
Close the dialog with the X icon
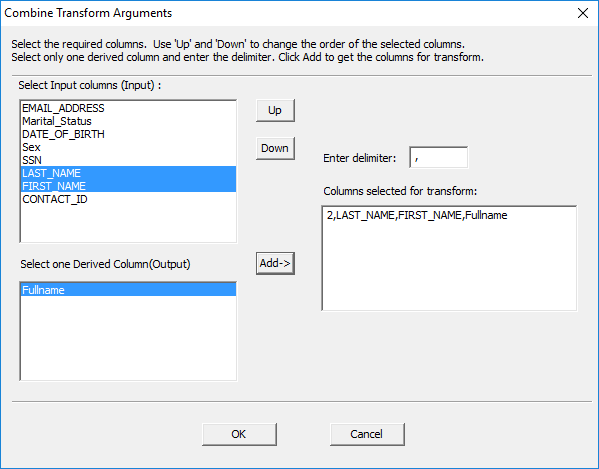click(x=583, y=13)
